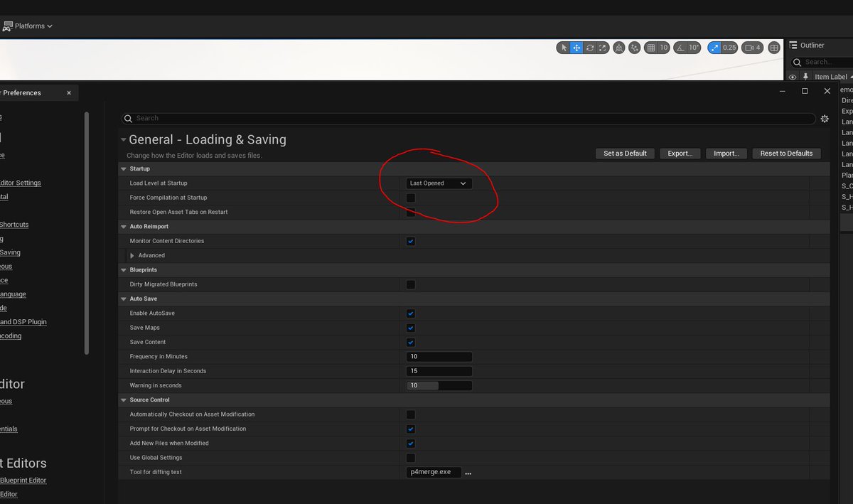The image size is (853, 504).
Task: Click the Frequency in Minutes field
Action: pyautogui.click(x=439, y=357)
